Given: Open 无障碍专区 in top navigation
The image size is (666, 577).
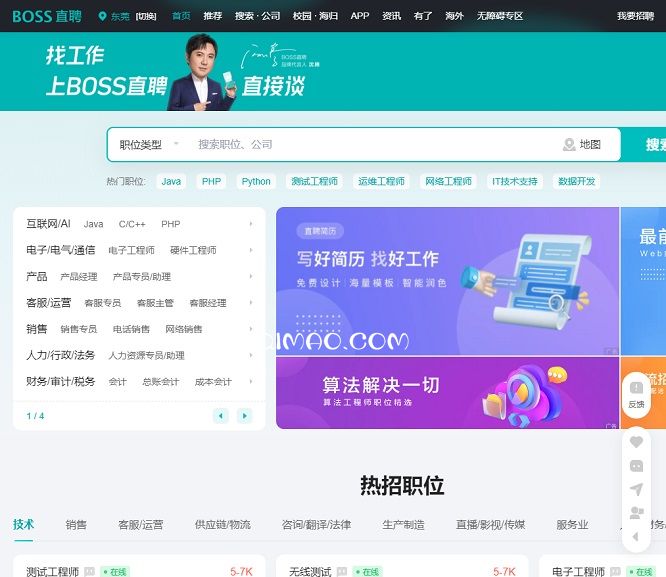Looking at the screenshot, I should pos(500,16).
